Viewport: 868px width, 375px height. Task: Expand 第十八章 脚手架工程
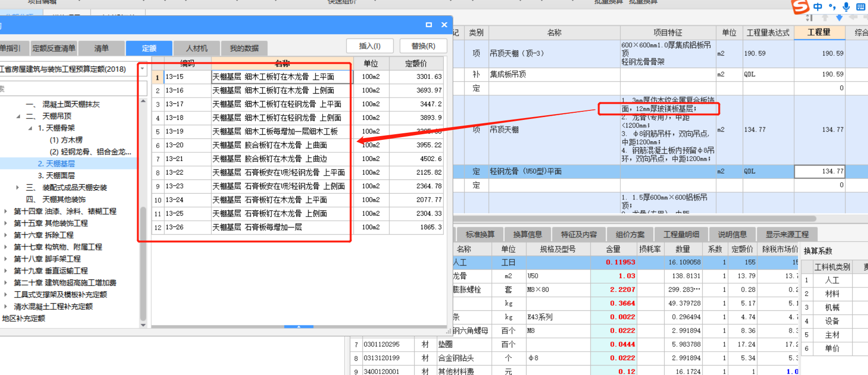point(5,259)
